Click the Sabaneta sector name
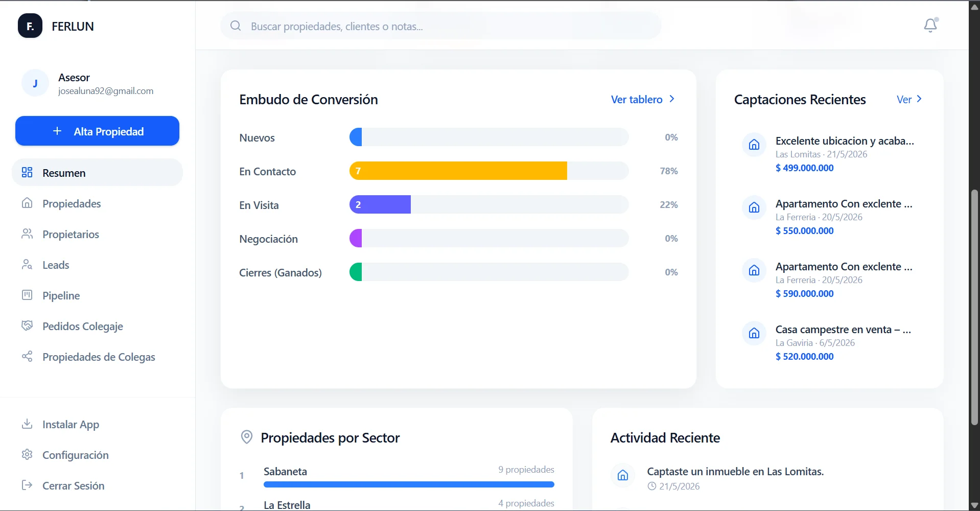This screenshot has height=511, width=980. coord(285,471)
